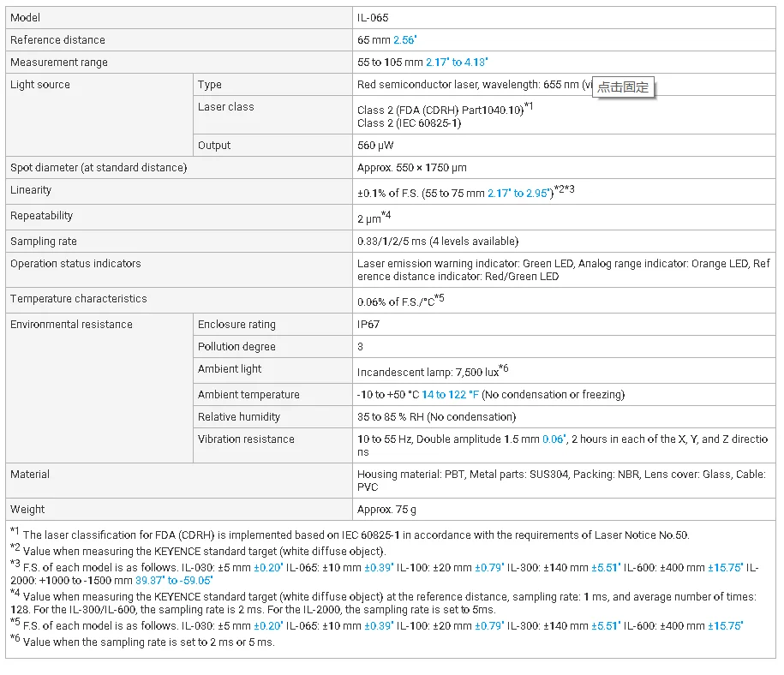Viewport: 784px width, 675px height.
Task: Click the 560 µW output value
Action: tap(375, 146)
